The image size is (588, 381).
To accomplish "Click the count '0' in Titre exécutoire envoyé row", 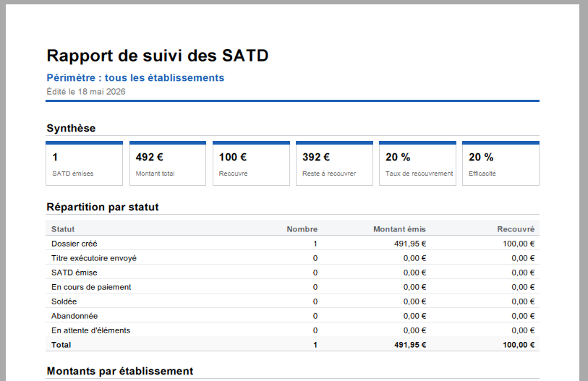I will [x=315, y=258].
